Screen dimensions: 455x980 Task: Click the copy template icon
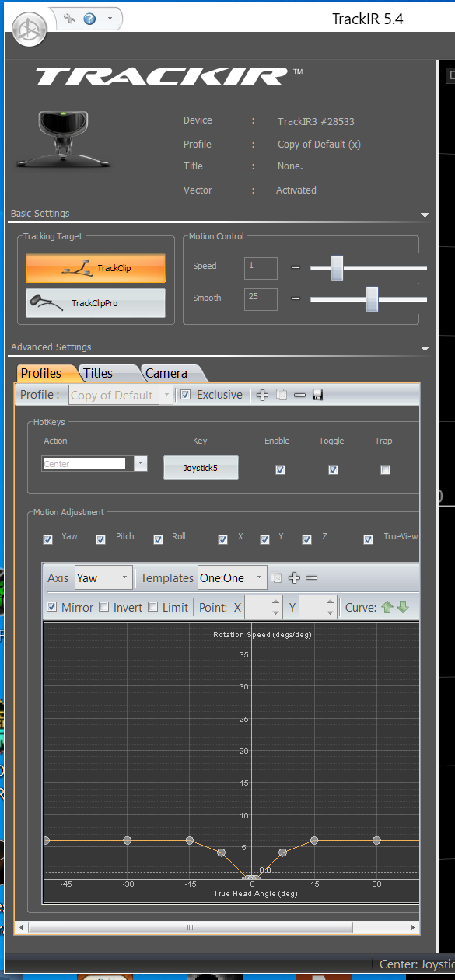click(276, 577)
